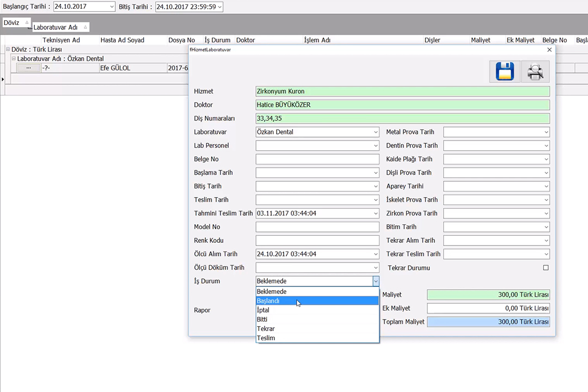Choose Başlandı in the status list

pos(317,301)
